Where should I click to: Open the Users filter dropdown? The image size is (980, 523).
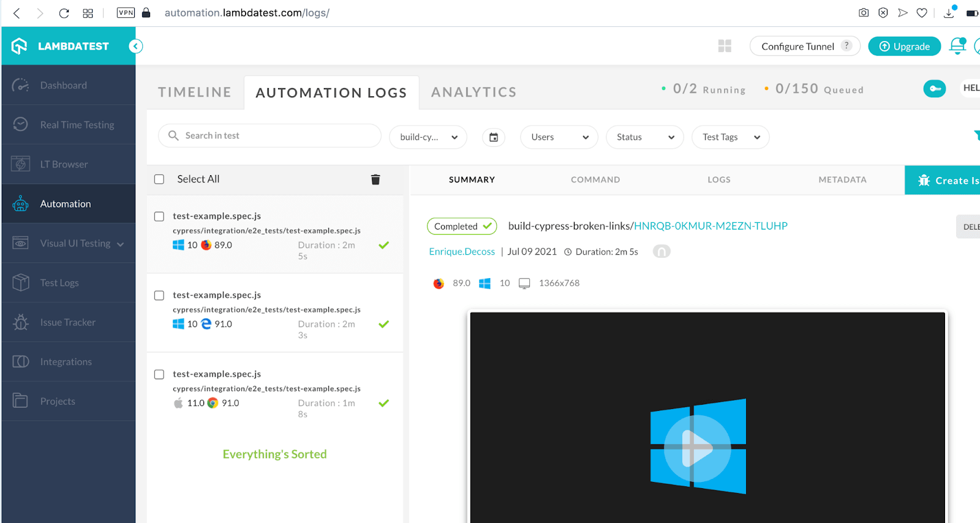(x=559, y=137)
